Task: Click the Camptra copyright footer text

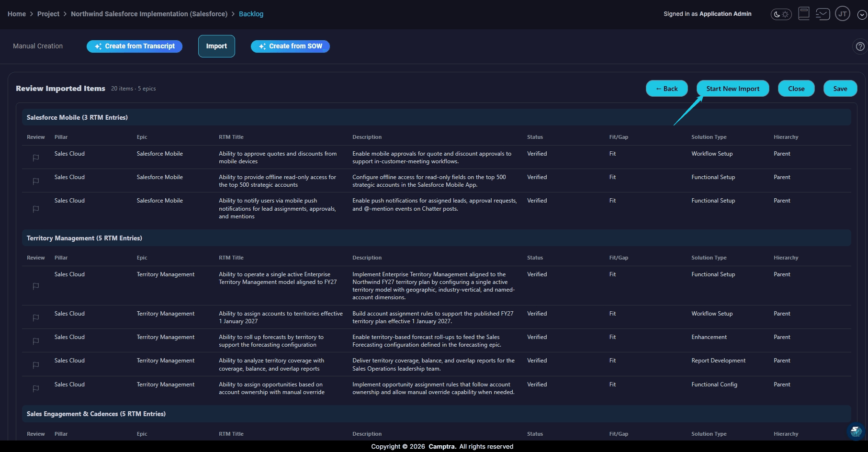Action: click(x=442, y=446)
